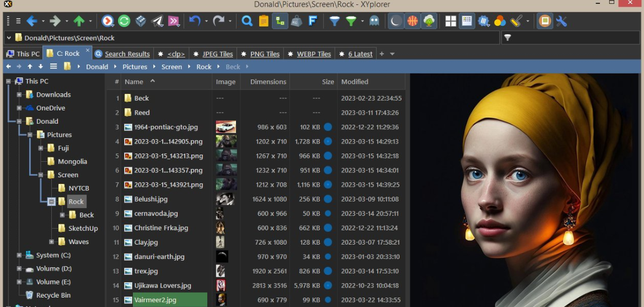Open the tab list dropdown arrow
This screenshot has height=307, width=644.
[x=392, y=54]
